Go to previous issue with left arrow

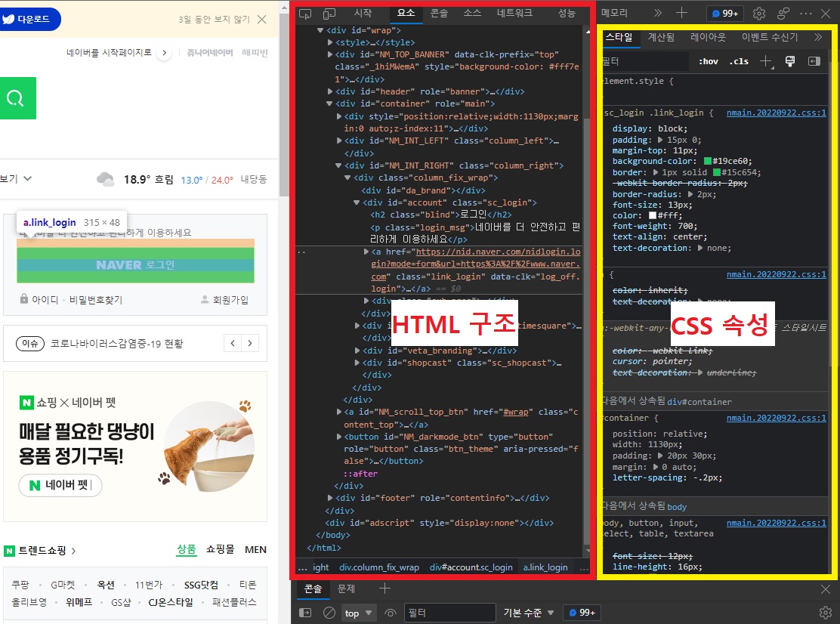(233, 343)
